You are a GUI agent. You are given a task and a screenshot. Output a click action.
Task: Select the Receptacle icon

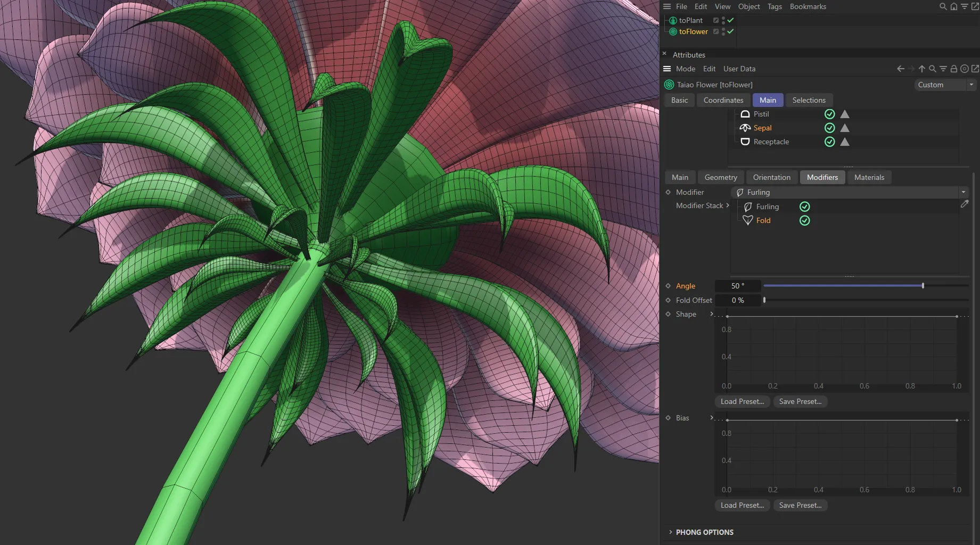(745, 142)
